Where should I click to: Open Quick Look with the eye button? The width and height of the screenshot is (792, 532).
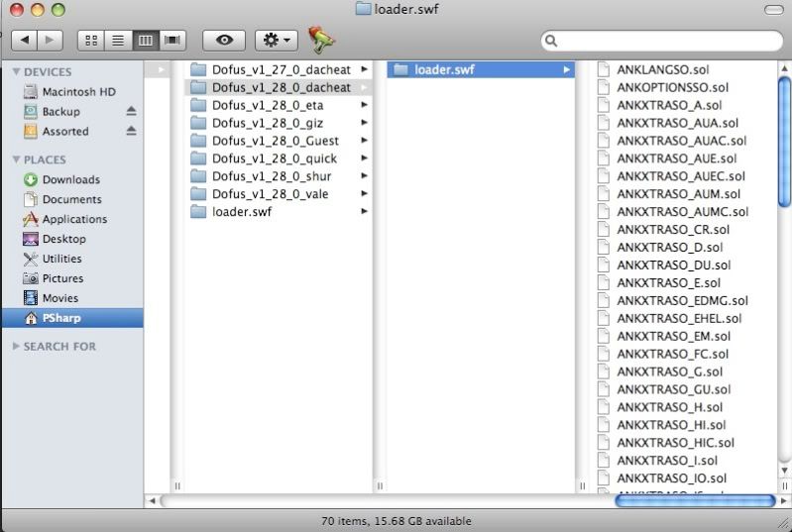(224, 41)
